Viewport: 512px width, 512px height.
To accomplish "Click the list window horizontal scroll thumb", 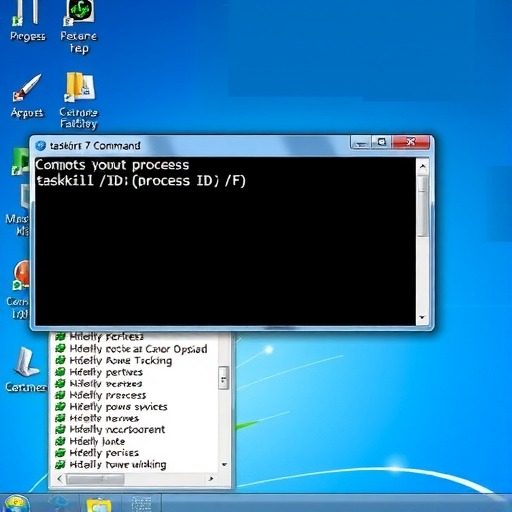I will click(x=95, y=479).
